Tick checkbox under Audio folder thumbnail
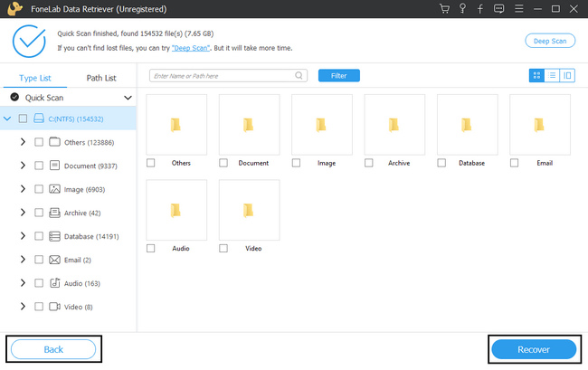This screenshot has height=370, width=588. (x=150, y=248)
